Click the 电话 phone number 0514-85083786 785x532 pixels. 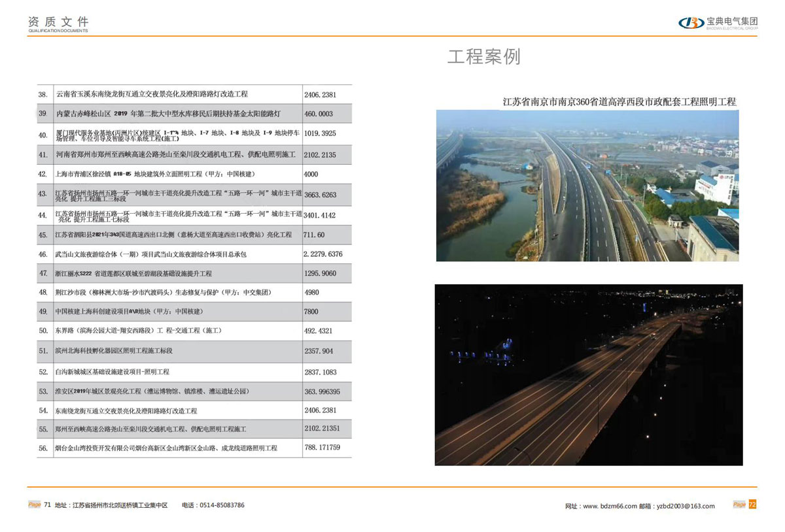tap(222, 505)
